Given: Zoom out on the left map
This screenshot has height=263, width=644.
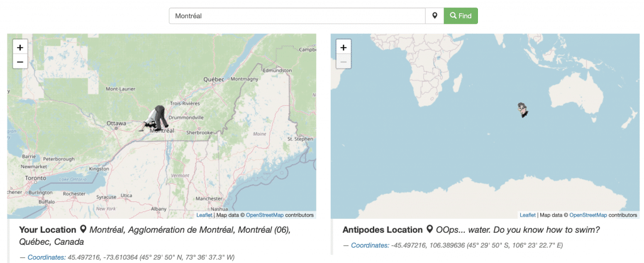Looking at the screenshot, I should (19, 62).
